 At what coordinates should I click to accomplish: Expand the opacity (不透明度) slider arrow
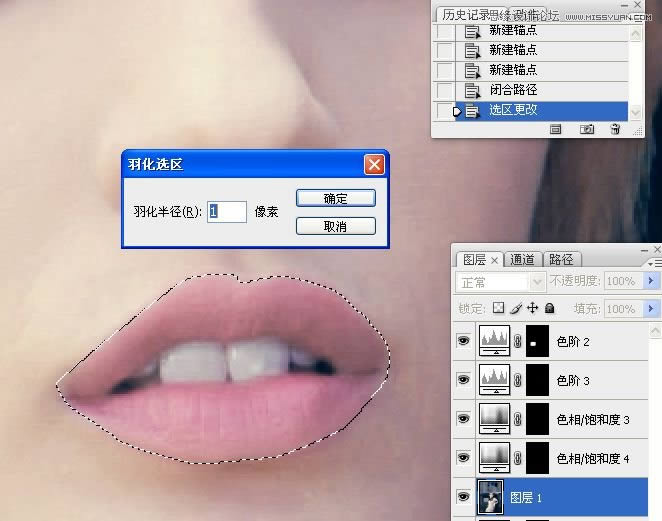(x=651, y=282)
